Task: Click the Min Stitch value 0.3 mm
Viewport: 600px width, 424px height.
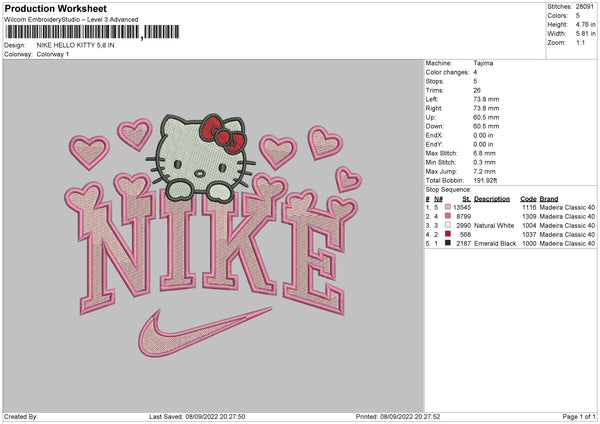Action: (484, 163)
